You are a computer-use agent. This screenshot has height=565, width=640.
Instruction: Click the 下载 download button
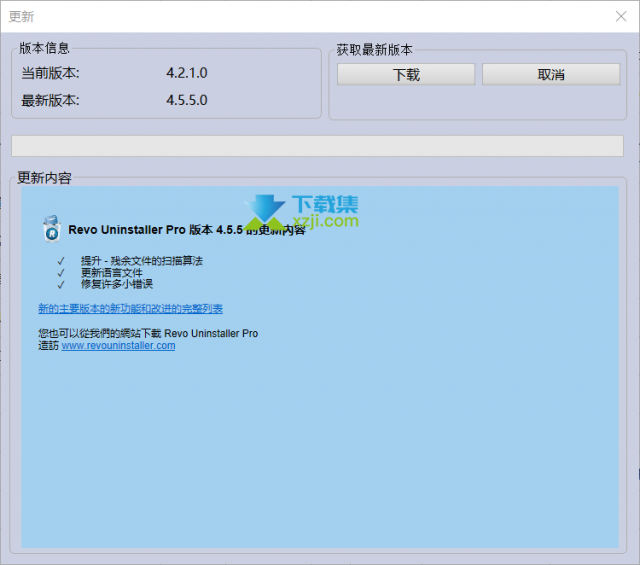406,74
